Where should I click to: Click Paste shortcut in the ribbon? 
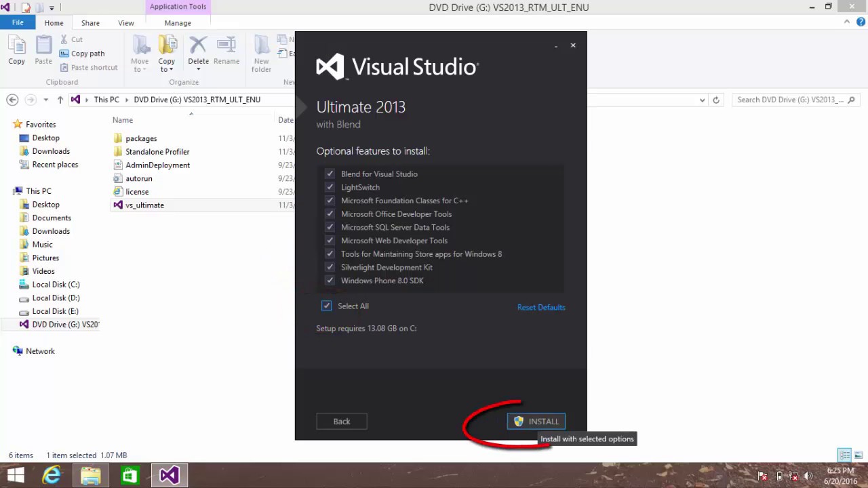point(89,67)
